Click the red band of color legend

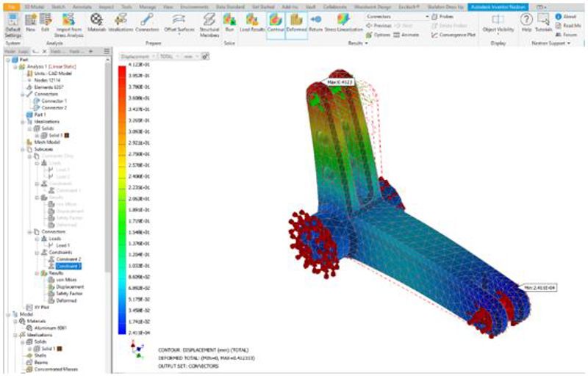(x=122, y=81)
